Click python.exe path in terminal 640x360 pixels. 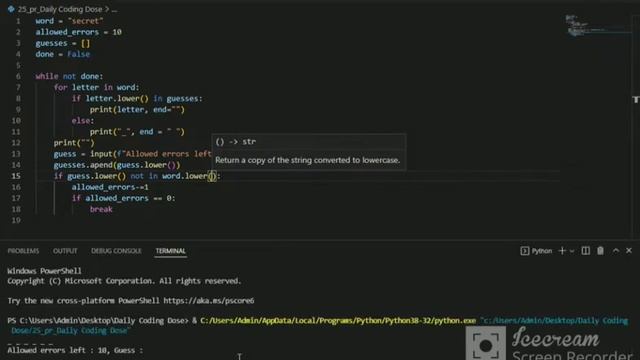click(x=338, y=321)
